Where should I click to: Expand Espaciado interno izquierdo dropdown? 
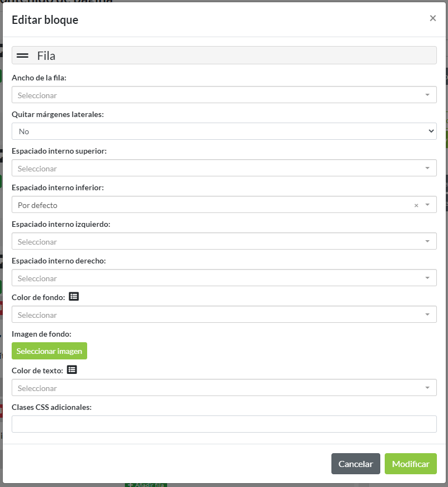click(x=224, y=241)
